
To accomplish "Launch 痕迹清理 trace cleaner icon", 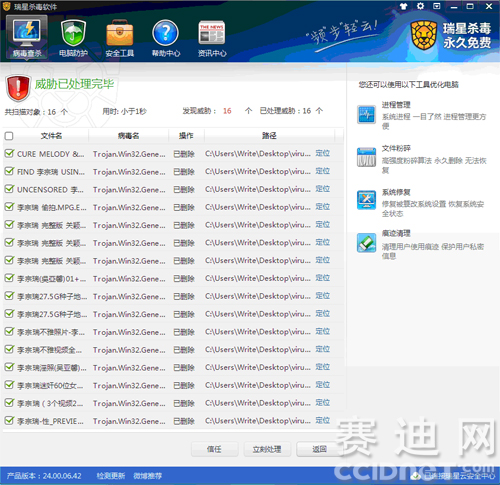I will [x=366, y=243].
